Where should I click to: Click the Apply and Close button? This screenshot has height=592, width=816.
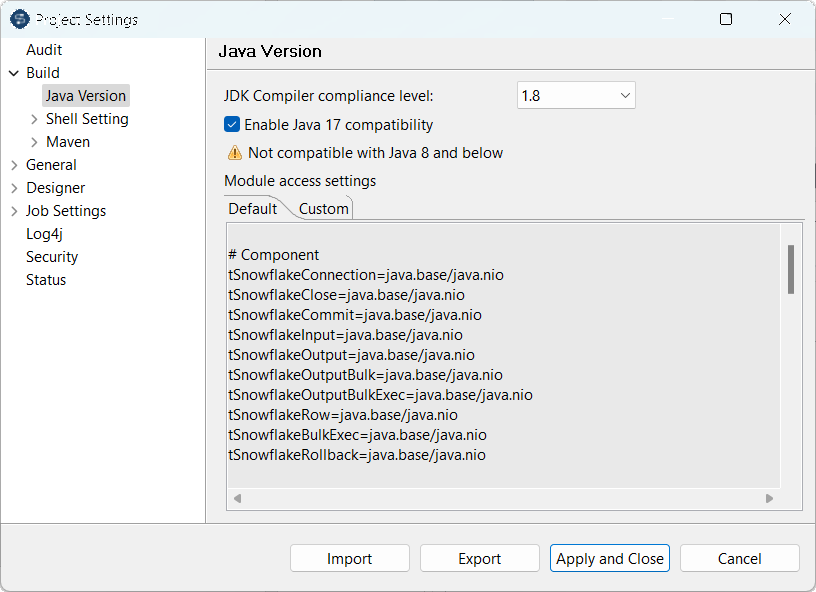(x=610, y=559)
